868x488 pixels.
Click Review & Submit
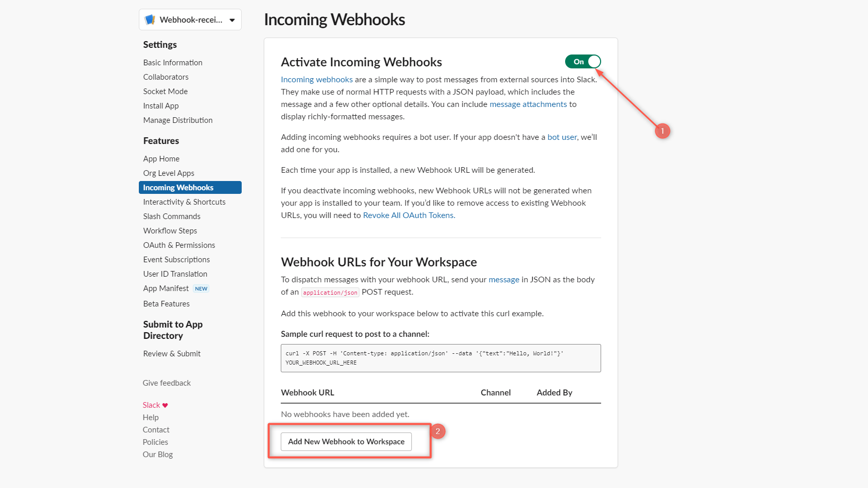(x=172, y=353)
